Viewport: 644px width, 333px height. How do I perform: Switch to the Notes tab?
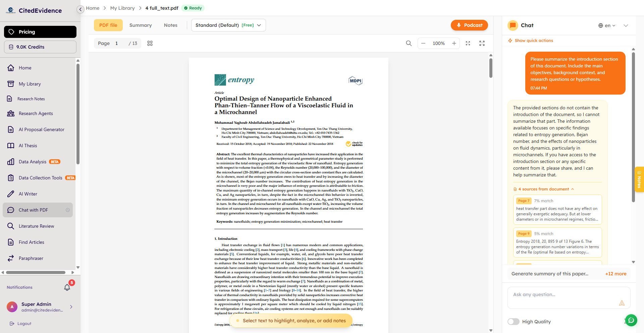click(170, 25)
